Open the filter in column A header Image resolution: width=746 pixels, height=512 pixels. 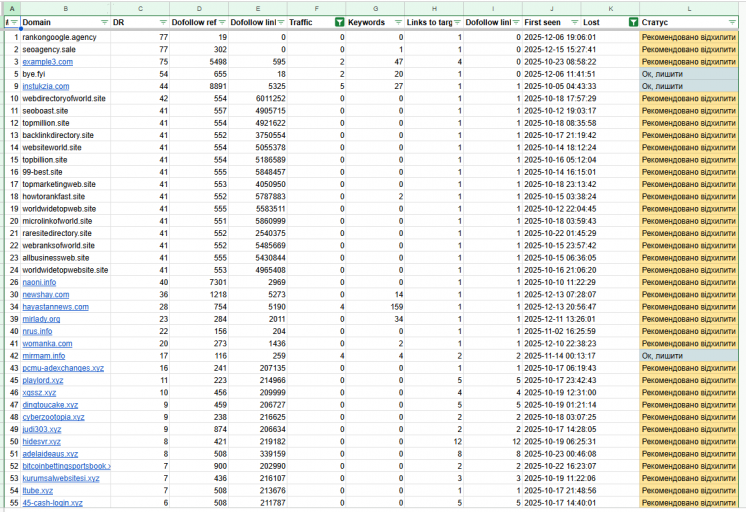pyautogui.click(x=14, y=22)
